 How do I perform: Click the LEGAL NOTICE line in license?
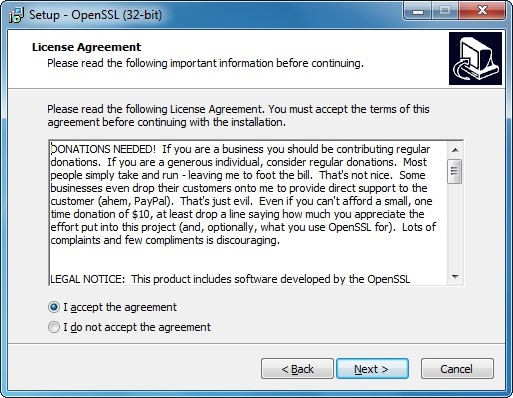[230, 279]
